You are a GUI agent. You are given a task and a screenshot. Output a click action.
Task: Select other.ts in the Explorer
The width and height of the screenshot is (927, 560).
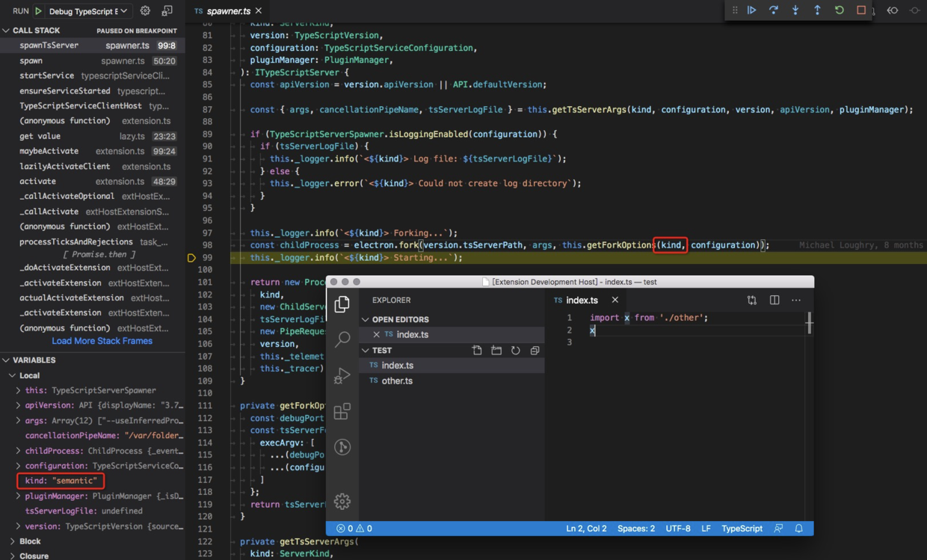click(x=397, y=381)
